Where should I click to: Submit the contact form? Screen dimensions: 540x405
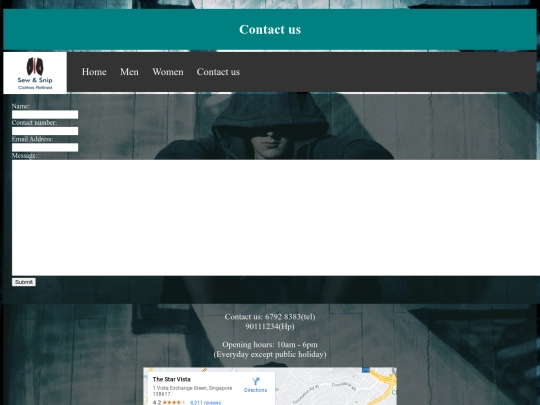coord(24,282)
